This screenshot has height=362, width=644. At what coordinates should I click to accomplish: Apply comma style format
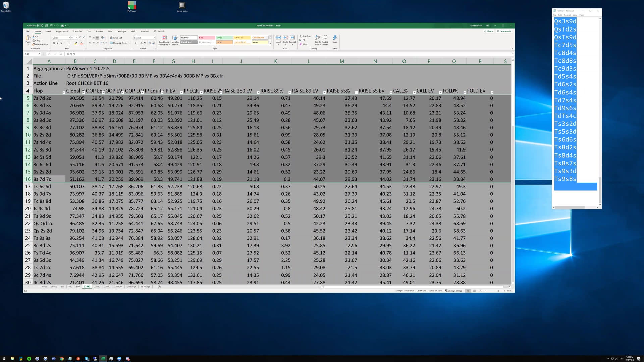pyautogui.click(x=145, y=43)
